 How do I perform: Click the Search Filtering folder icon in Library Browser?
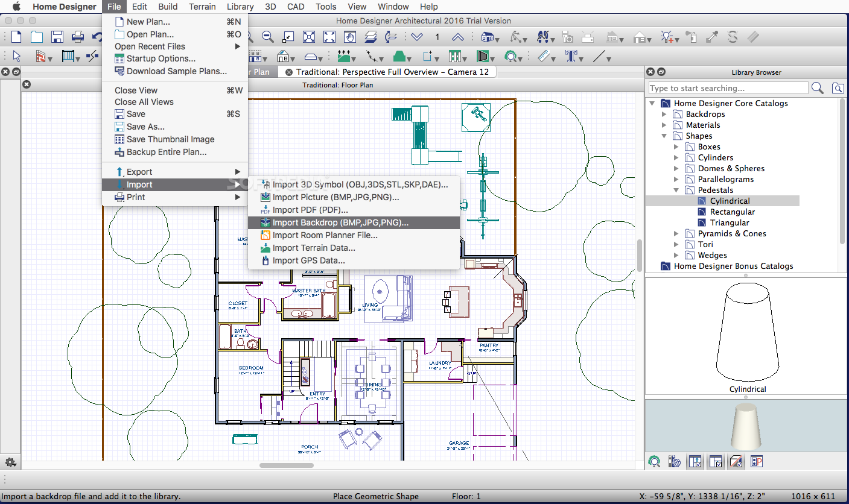click(x=838, y=88)
